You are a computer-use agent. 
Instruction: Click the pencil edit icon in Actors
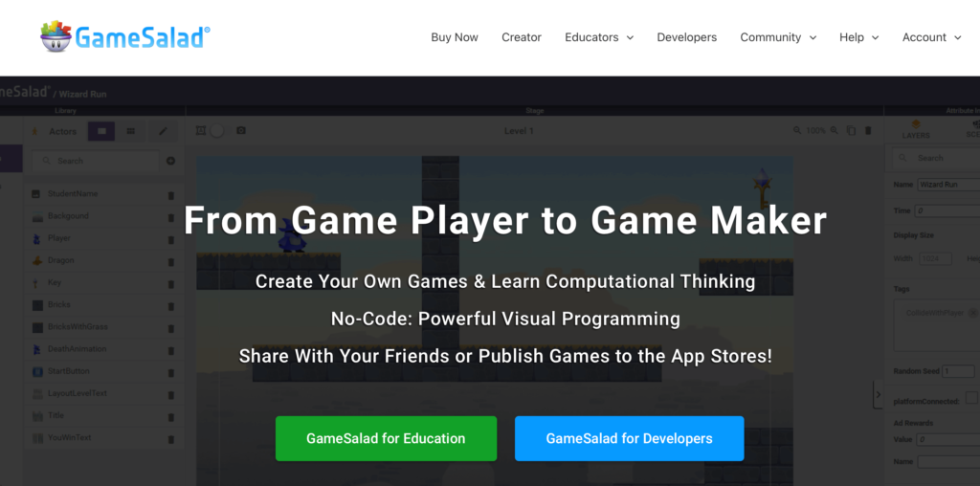pyautogui.click(x=163, y=131)
